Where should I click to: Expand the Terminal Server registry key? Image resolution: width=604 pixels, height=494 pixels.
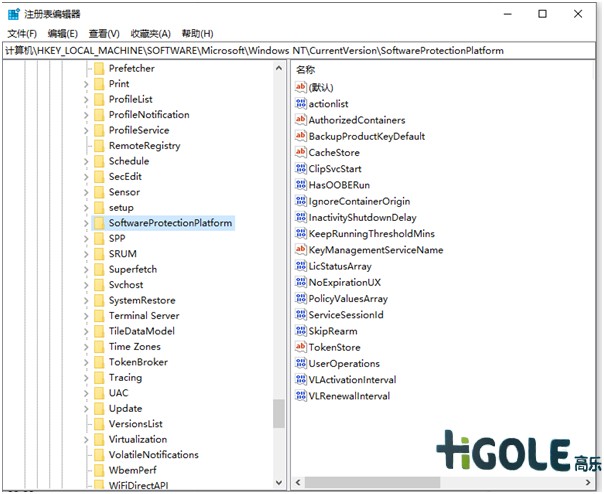[86, 316]
